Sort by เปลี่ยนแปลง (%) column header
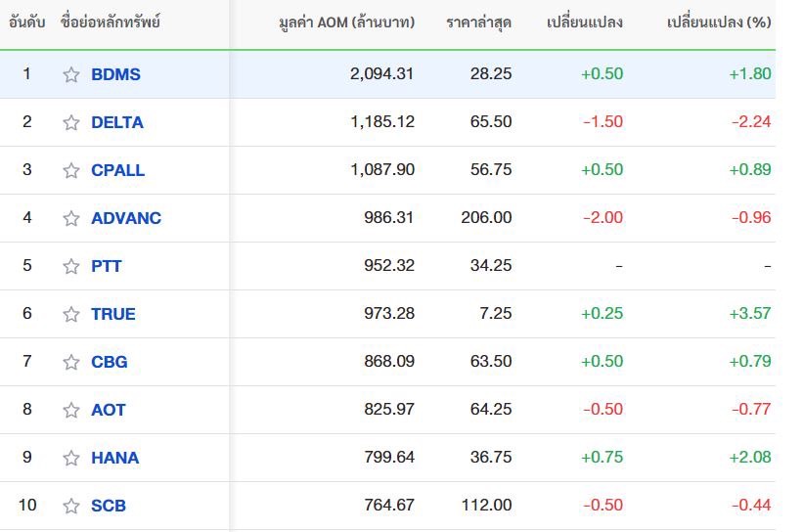Screen dimensions: 803x532 point(719,22)
